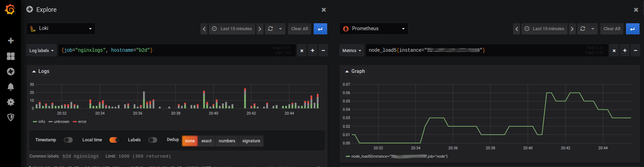Viewport: 644px width, 167px height.
Task: Refresh the Prometheus query results
Action: pyautogui.click(x=583, y=29)
